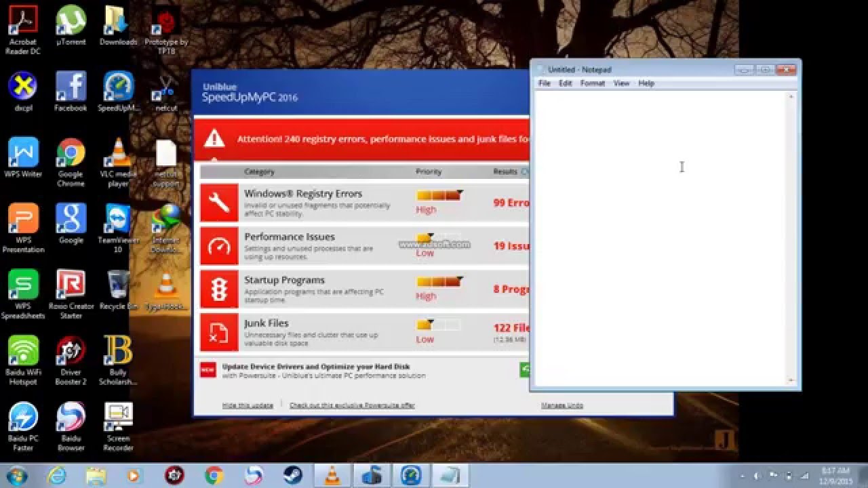Select the Recycle Bin on the desktop
Screen dimensions: 868x488
[118, 290]
